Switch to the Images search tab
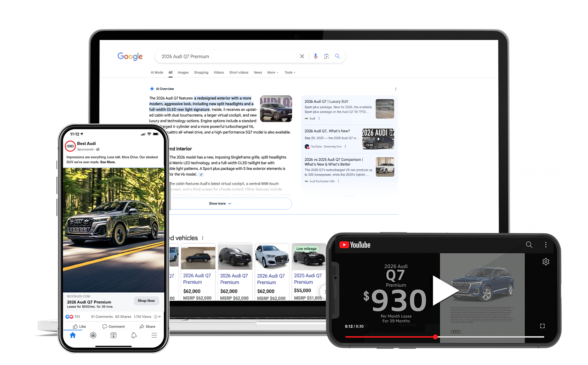588x365 pixels. coord(183,73)
